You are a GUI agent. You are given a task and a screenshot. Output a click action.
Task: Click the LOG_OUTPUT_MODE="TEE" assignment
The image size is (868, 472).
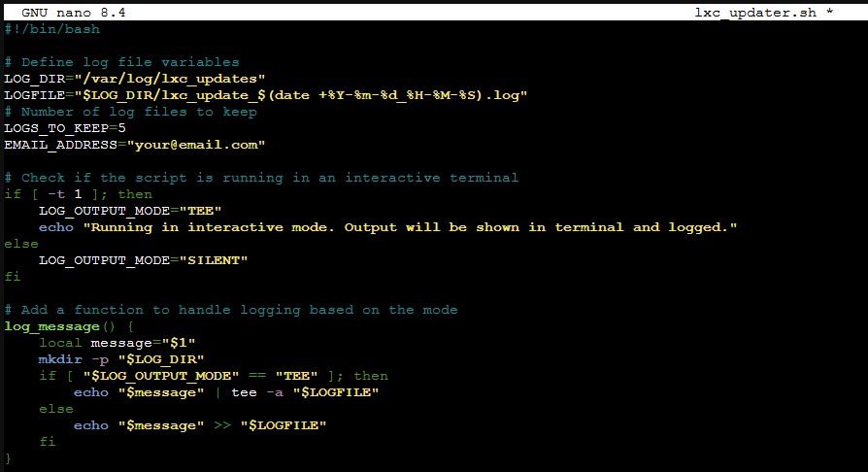point(130,211)
